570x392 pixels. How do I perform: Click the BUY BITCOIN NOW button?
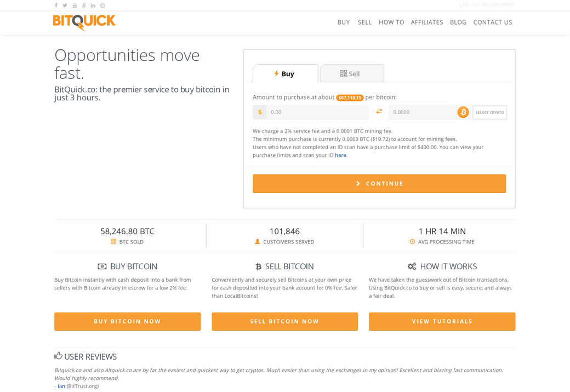pos(127,321)
